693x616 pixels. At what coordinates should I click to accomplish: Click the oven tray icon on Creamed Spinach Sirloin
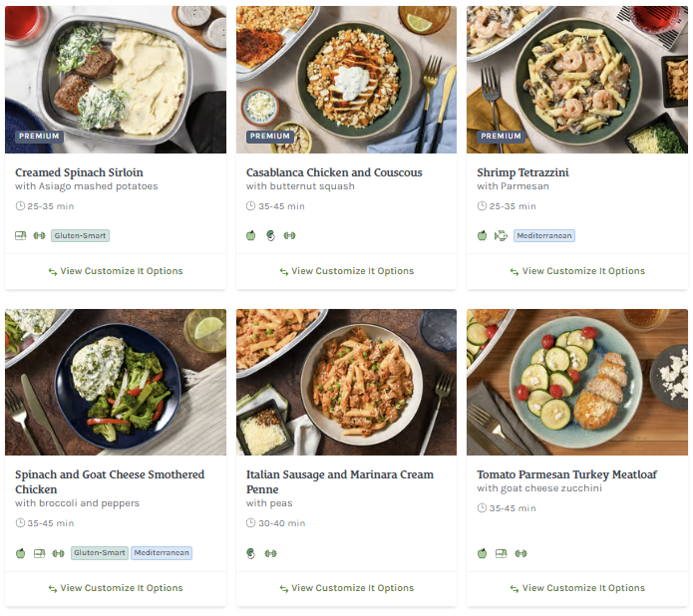click(x=21, y=236)
